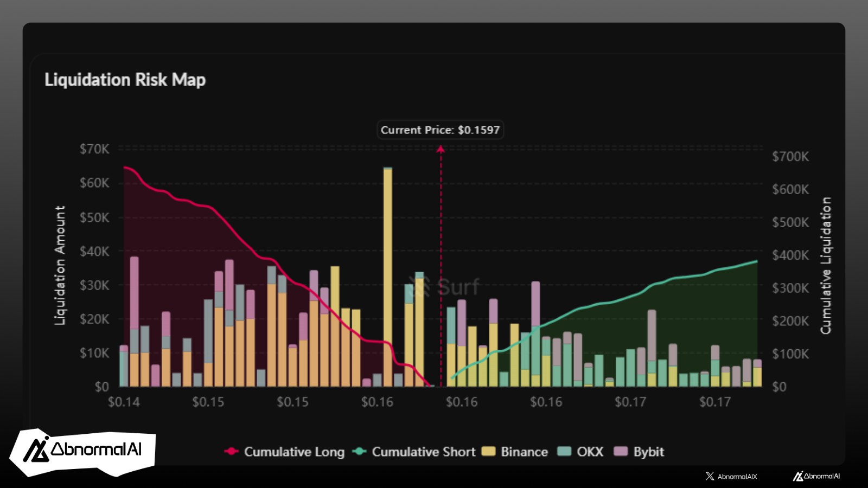This screenshot has height=488, width=868.
Task: Click the Liquidation Risk Map title
Action: [x=125, y=80]
